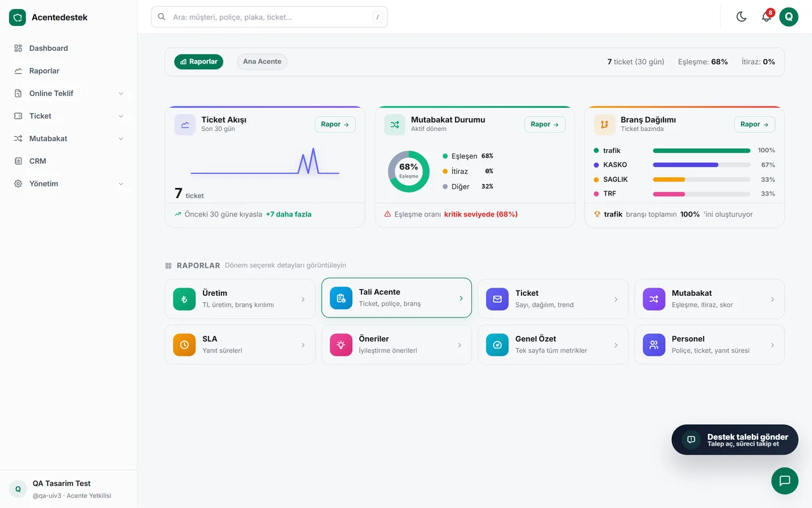This screenshot has width=812, height=508.
Task: Click the Genel Özet gauge icon
Action: click(x=497, y=345)
